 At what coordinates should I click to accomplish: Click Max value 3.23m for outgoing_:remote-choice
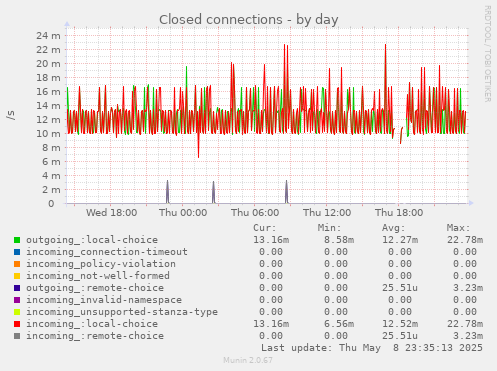[468, 288]
